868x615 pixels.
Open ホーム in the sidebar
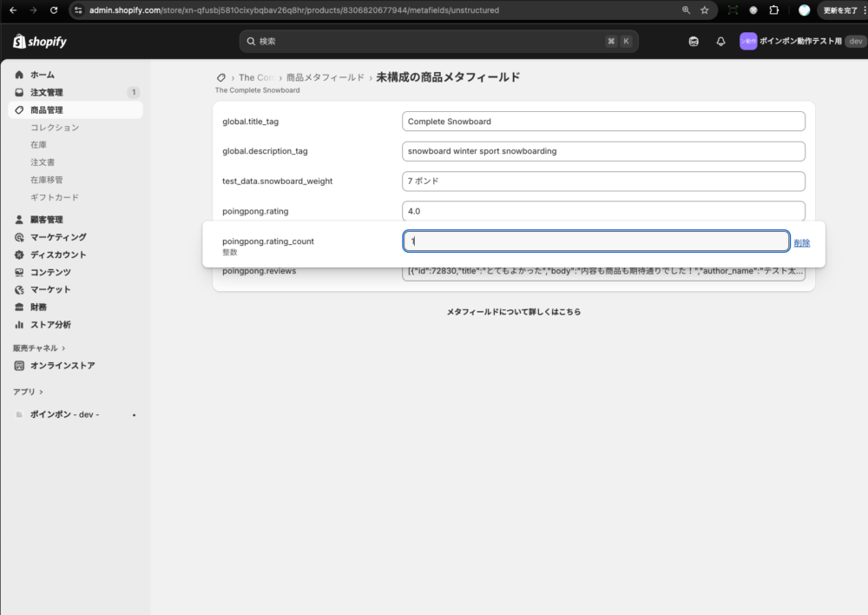(x=42, y=75)
